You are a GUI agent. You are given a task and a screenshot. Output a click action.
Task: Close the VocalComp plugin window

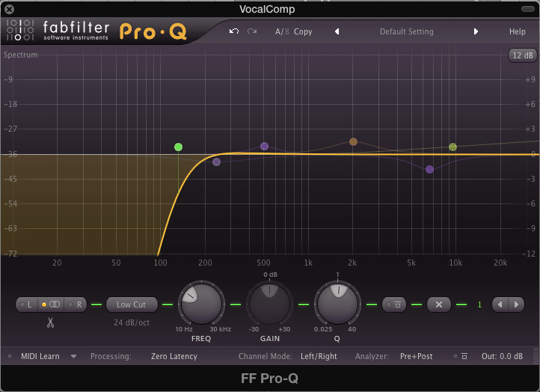click(9, 9)
